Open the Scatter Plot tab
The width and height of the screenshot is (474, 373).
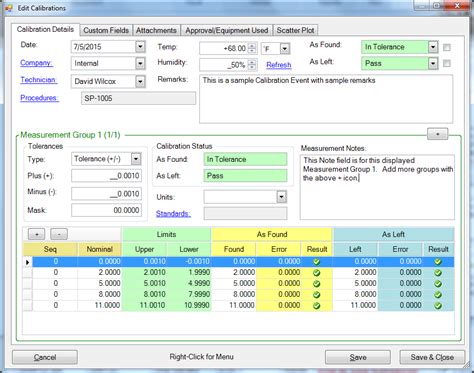(295, 30)
